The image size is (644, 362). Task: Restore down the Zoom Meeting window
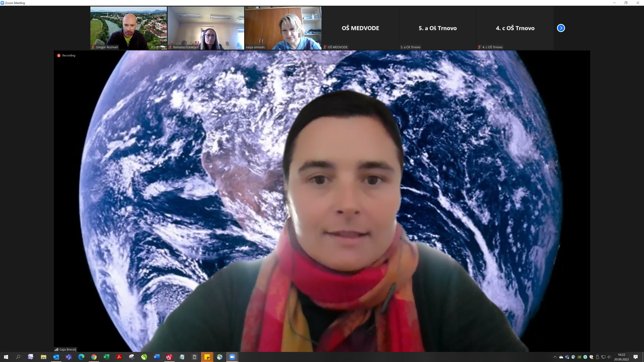[x=626, y=3]
